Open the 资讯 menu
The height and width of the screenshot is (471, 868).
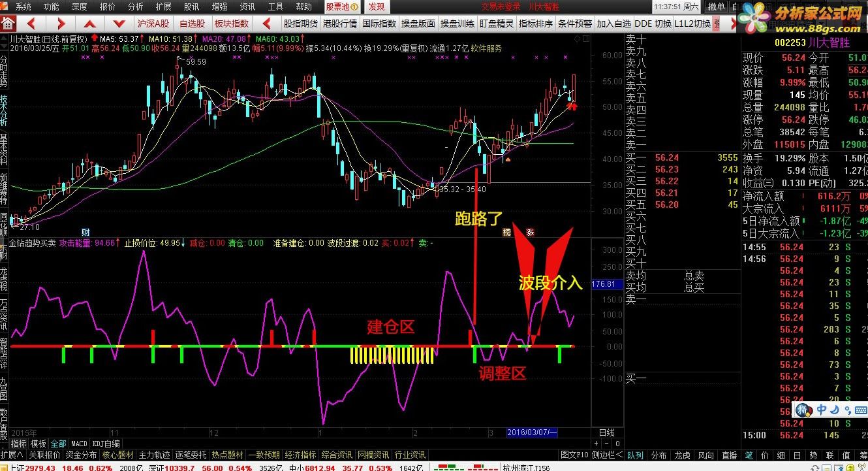247,7
